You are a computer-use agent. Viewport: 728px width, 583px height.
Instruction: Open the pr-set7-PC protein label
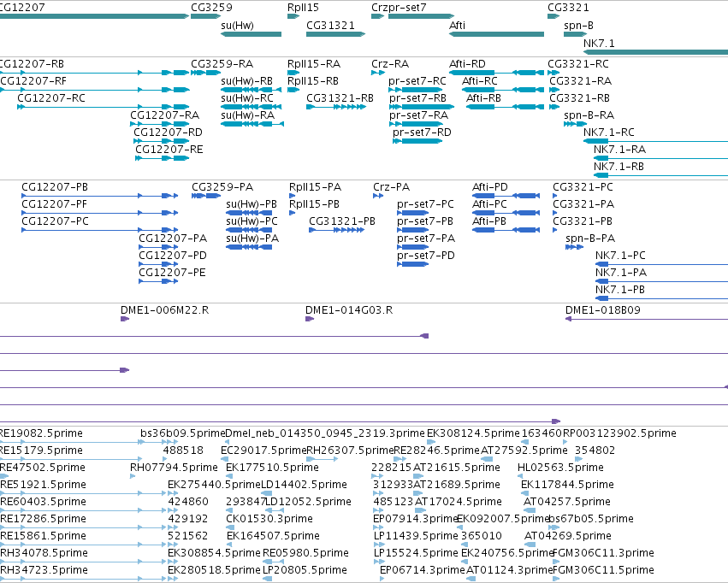(x=425, y=204)
